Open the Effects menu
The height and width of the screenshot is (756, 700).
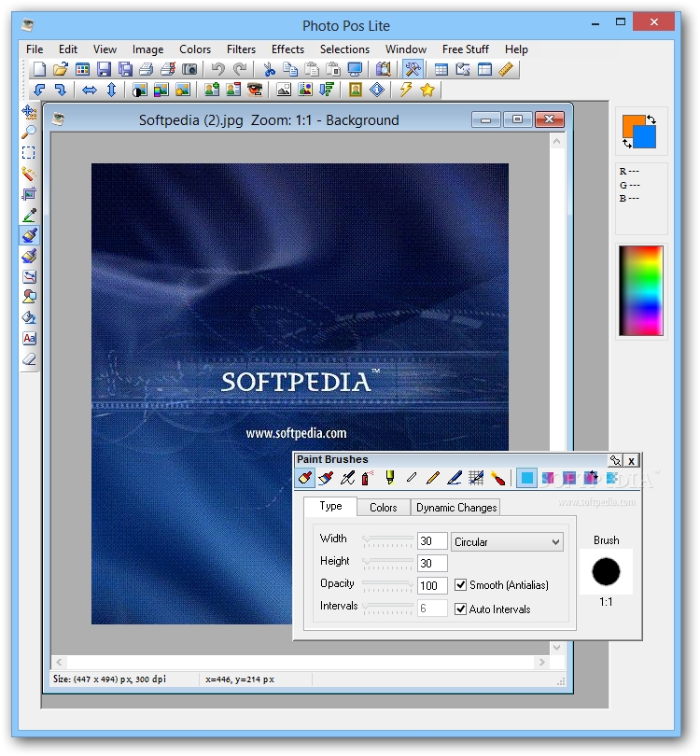tap(287, 49)
